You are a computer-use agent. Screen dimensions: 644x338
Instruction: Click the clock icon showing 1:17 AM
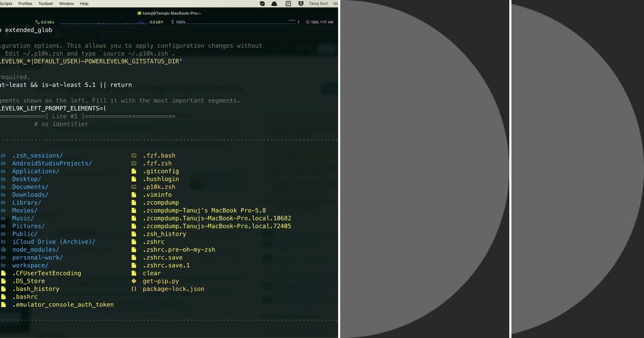point(308,22)
